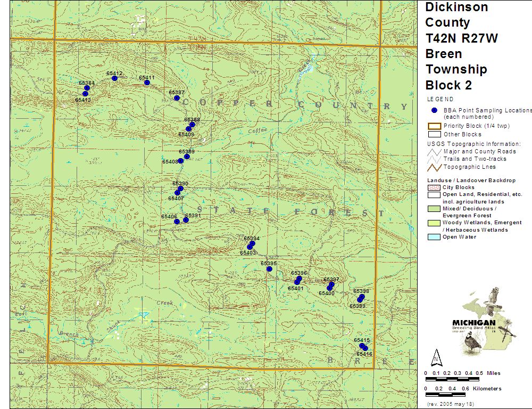
Task: Select the Open Water color swatch
Action: [435, 237]
